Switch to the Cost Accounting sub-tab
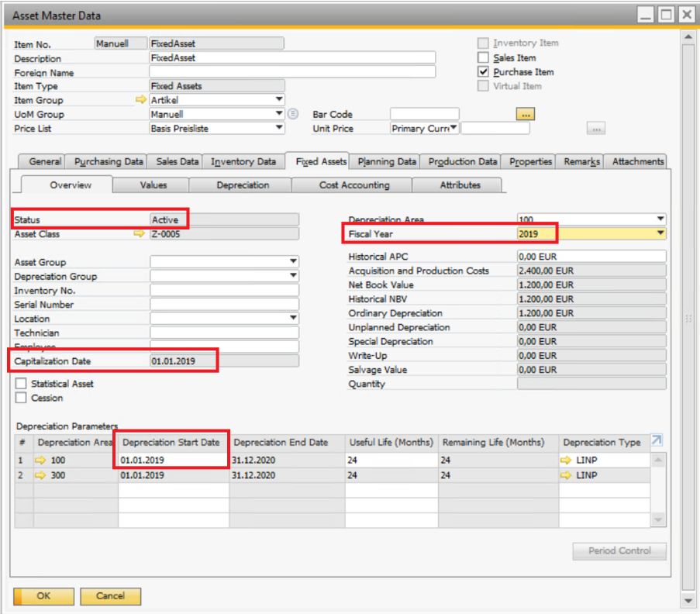700x614 pixels. click(x=354, y=185)
